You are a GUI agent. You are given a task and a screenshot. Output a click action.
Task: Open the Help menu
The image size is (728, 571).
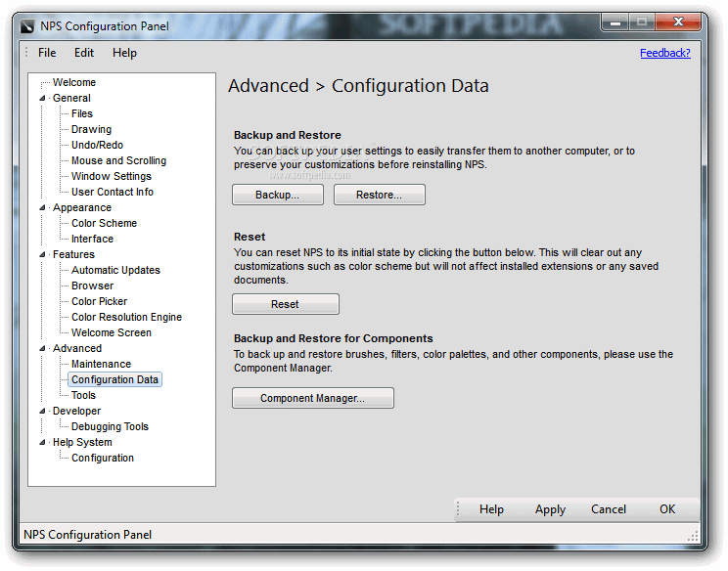click(x=124, y=53)
